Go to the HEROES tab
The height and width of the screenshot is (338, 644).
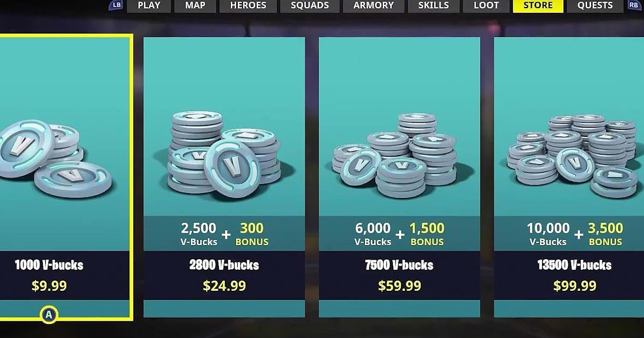pos(248,6)
